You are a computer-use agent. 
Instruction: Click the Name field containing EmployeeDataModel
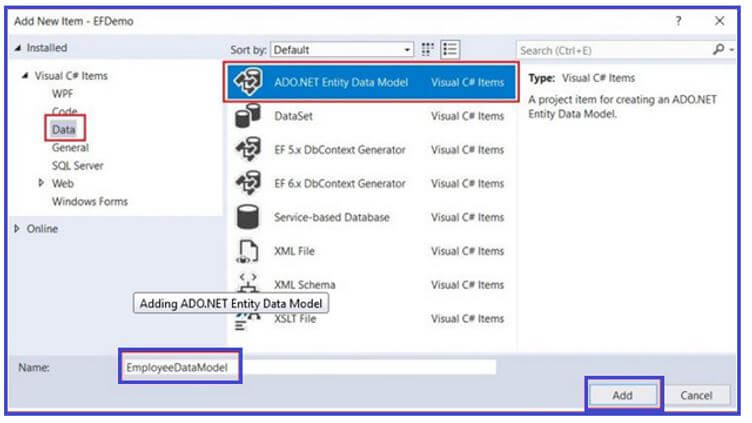coord(309,367)
